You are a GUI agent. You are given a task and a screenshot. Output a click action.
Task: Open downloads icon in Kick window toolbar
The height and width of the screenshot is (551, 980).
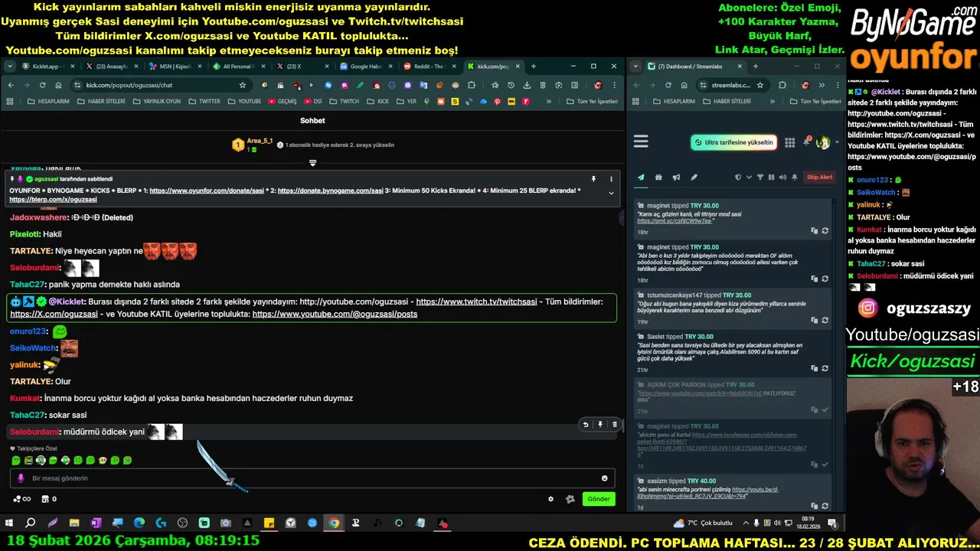click(527, 85)
